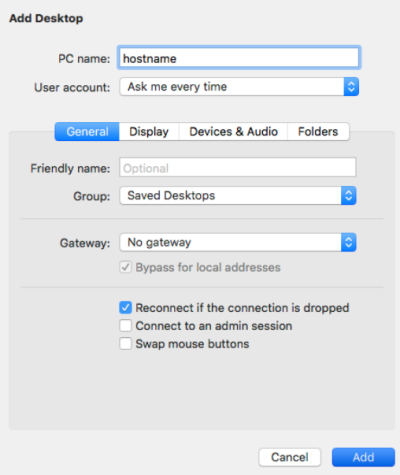Click the Add button

click(x=363, y=457)
